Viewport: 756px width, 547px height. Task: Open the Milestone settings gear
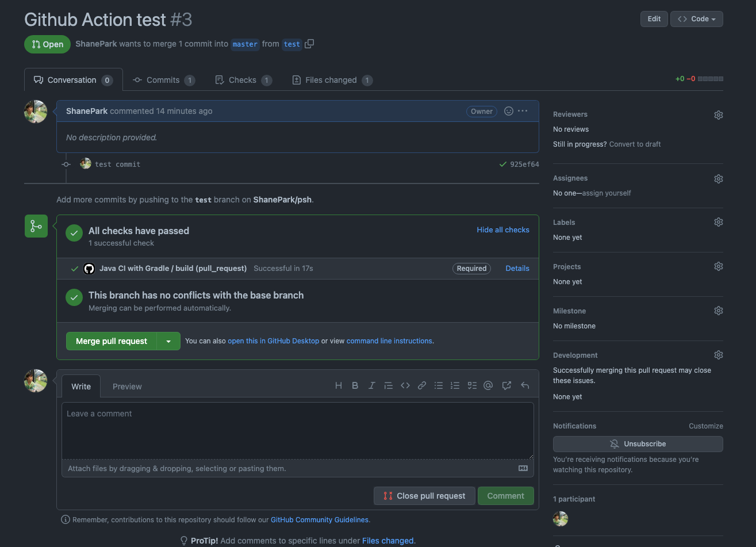pyautogui.click(x=718, y=311)
